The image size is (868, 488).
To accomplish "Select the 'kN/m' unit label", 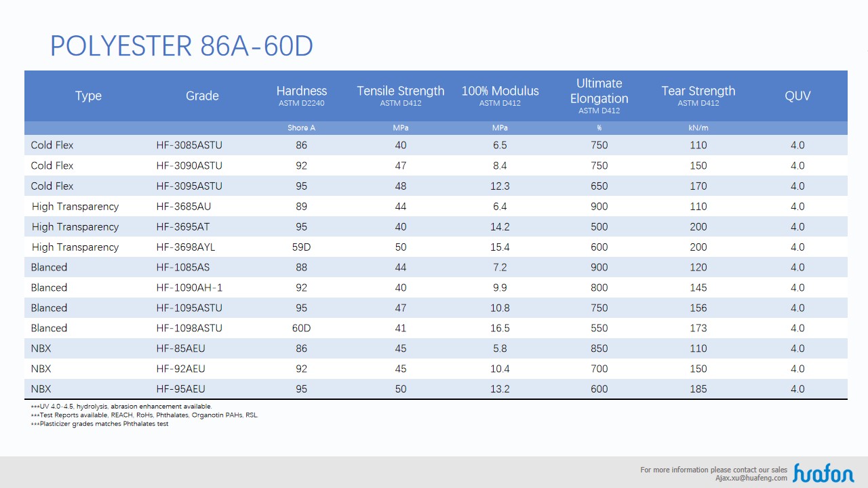I will (x=698, y=127).
